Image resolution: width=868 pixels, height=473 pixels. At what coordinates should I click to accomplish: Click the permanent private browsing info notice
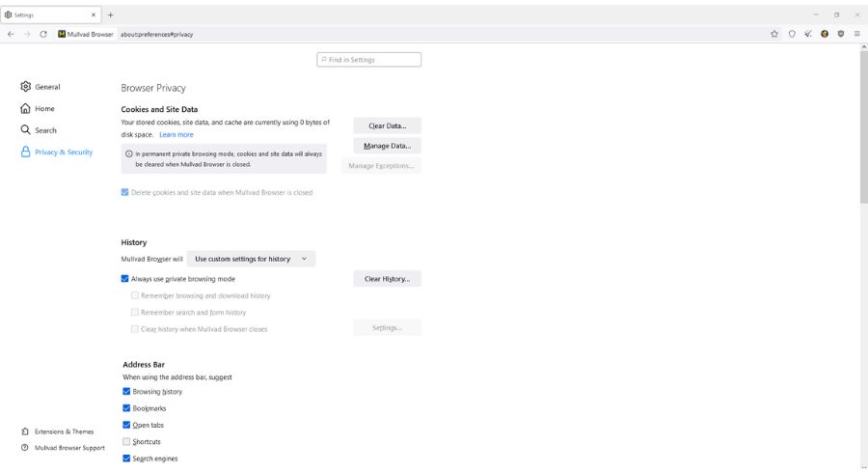coord(224,159)
